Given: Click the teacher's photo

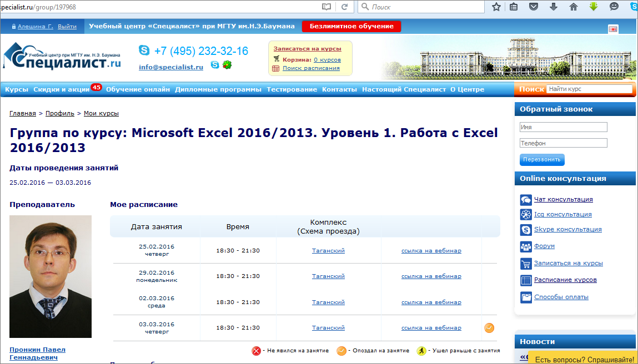Looking at the screenshot, I should (x=51, y=276).
